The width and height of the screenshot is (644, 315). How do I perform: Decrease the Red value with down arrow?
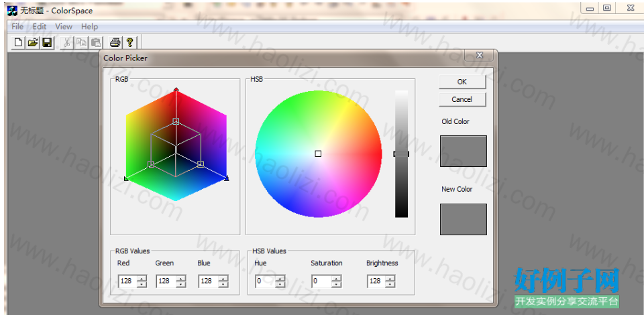(142, 284)
